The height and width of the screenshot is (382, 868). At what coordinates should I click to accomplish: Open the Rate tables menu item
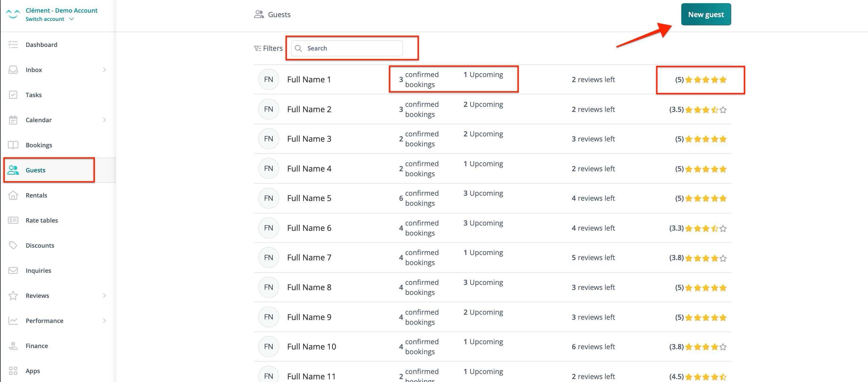(41, 220)
